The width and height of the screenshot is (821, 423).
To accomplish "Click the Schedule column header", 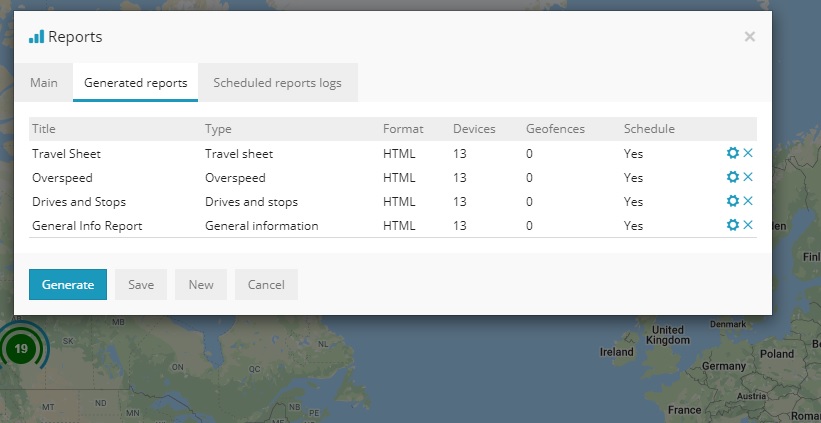I will 649,129.
